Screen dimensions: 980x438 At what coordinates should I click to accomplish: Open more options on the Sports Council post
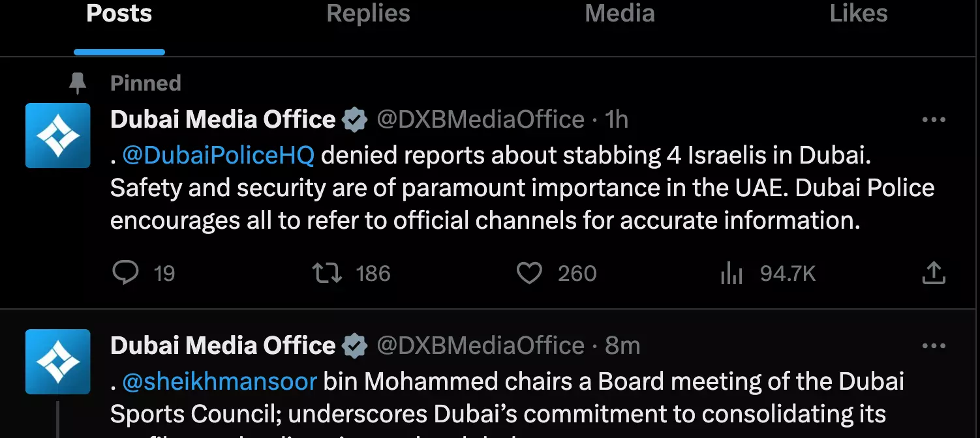(x=934, y=345)
